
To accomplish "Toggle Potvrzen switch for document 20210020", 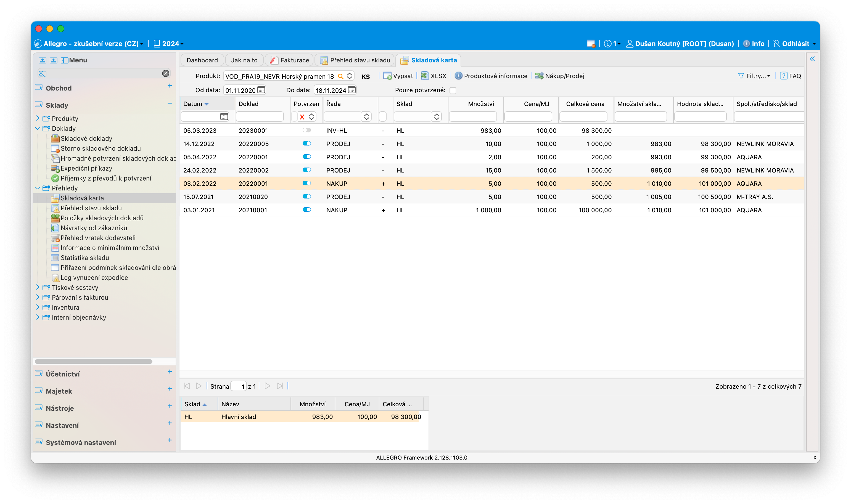I will coord(306,196).
